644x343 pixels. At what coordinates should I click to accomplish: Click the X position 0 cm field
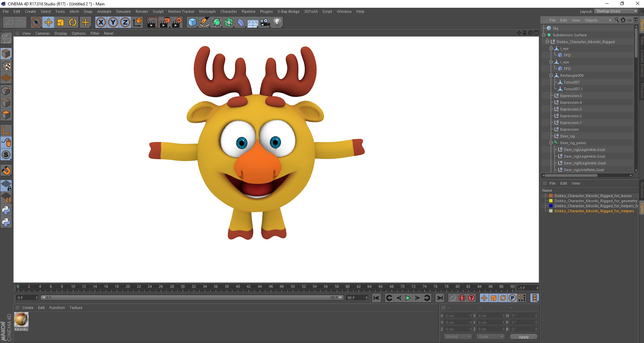coord(458,316)
